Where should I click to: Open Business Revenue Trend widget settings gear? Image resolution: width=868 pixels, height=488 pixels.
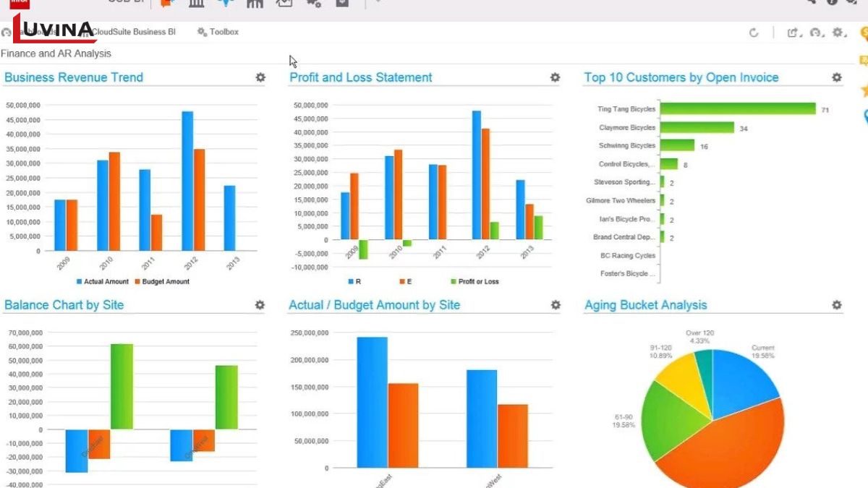coord(260,77)
